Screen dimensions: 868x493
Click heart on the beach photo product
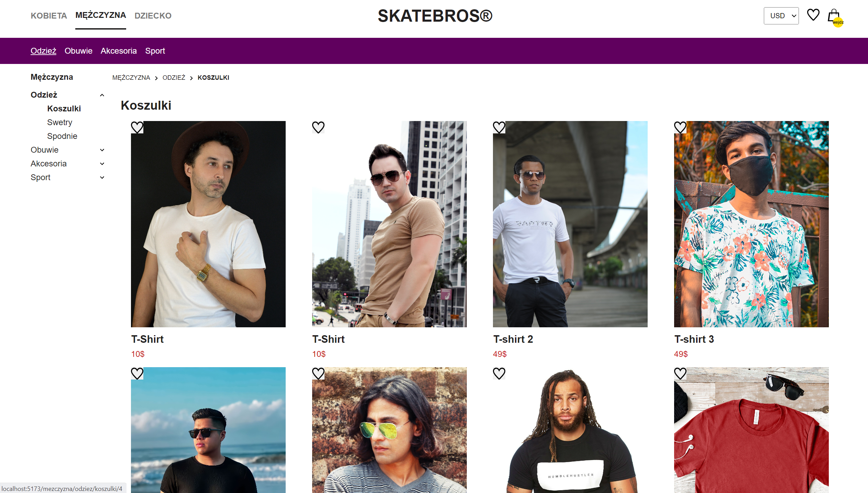coord(137,373)
